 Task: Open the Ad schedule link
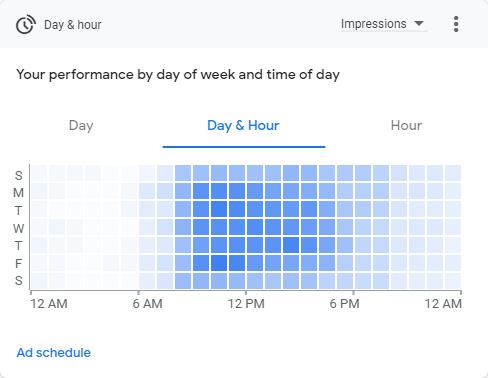coord(54,353)
